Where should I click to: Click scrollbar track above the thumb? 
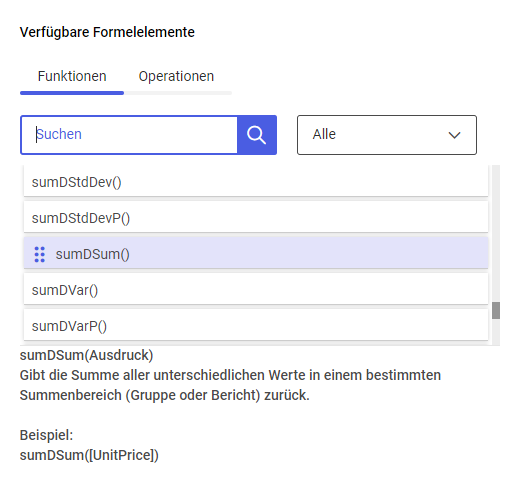point(496,233)
